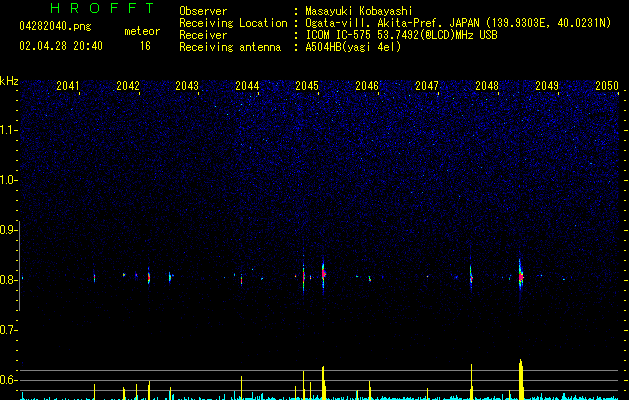Click the 0.8 frequency axis label
The width and height of the screenshot is (629, 400).
8,280
